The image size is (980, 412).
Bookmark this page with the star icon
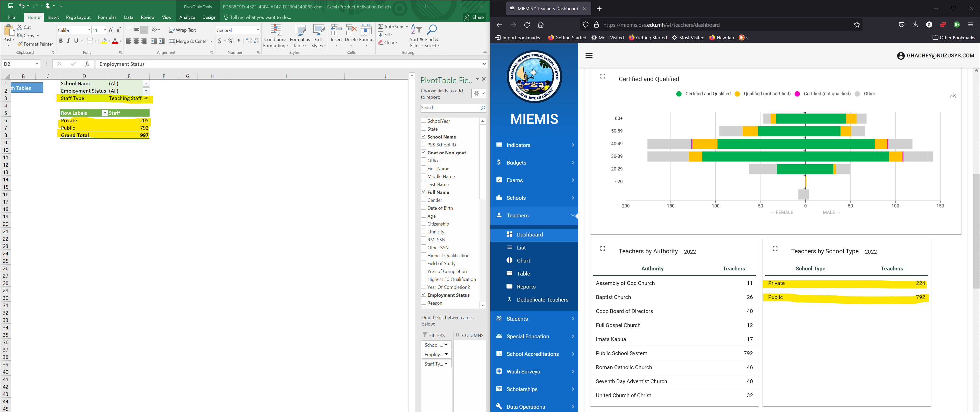click(856, 25)
